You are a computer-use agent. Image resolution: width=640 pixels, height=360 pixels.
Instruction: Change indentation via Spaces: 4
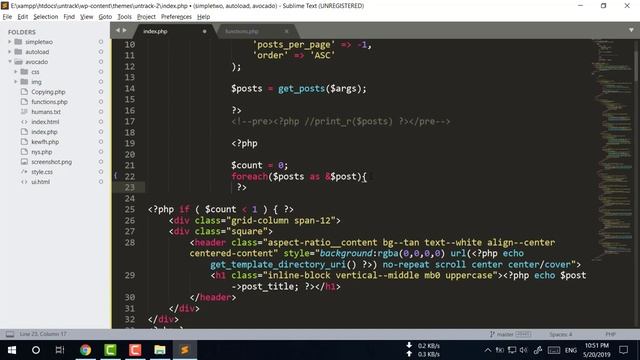561,334
